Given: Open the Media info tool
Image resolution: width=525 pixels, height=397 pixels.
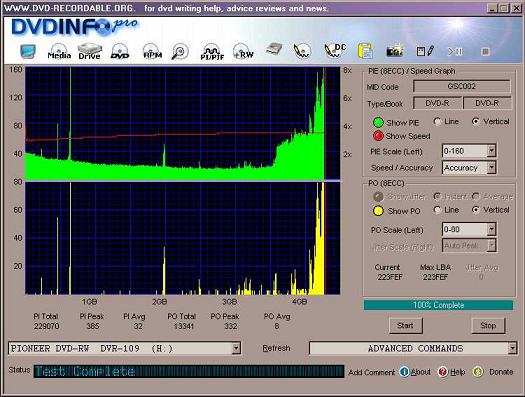Looking at the screenshot, I should (59, 52).
